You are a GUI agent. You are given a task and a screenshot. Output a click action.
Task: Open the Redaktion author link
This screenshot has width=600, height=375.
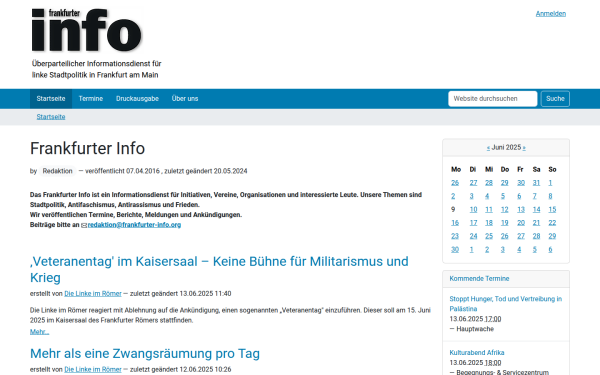coord(57,171)
